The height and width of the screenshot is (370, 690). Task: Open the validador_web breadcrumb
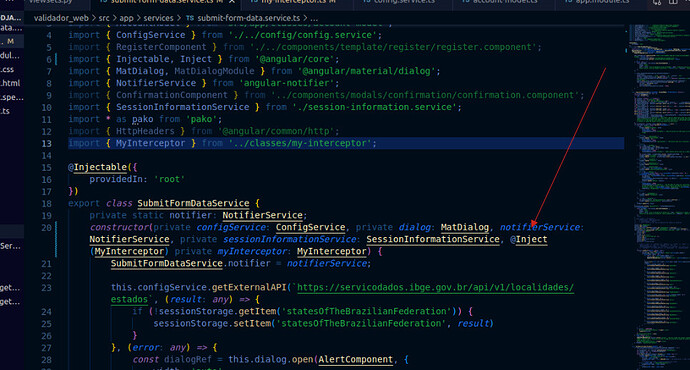pyautogui.click(x=61, y=18)
